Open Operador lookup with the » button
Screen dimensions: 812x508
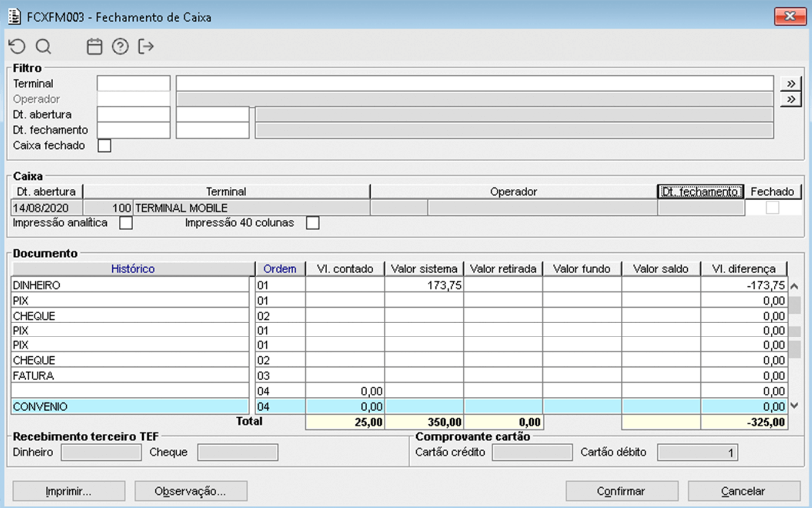tap(791, 99)
